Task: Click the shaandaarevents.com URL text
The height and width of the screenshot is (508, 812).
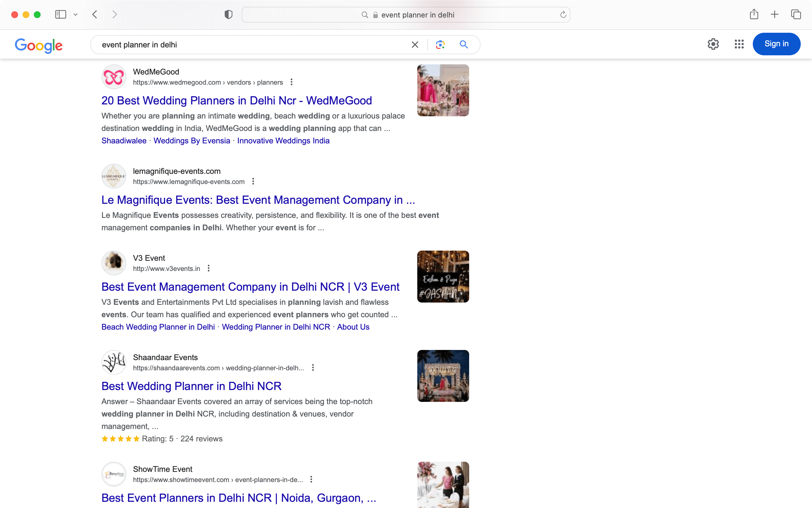Action: pos(219,368)
